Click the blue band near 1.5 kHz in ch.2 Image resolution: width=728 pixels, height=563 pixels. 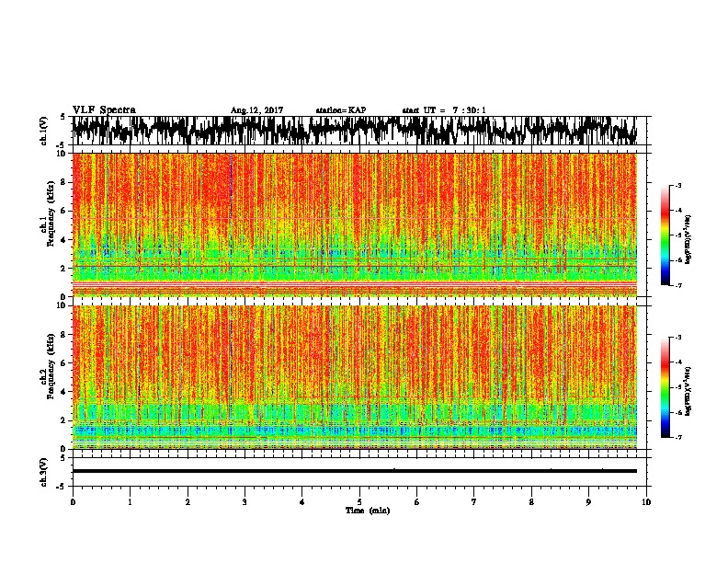355,431
